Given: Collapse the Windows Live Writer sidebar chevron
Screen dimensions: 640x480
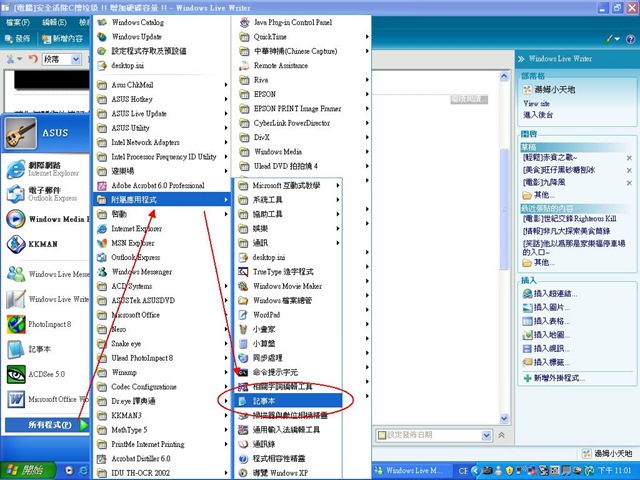Looking at the screenshot, I should click(521, 59).
